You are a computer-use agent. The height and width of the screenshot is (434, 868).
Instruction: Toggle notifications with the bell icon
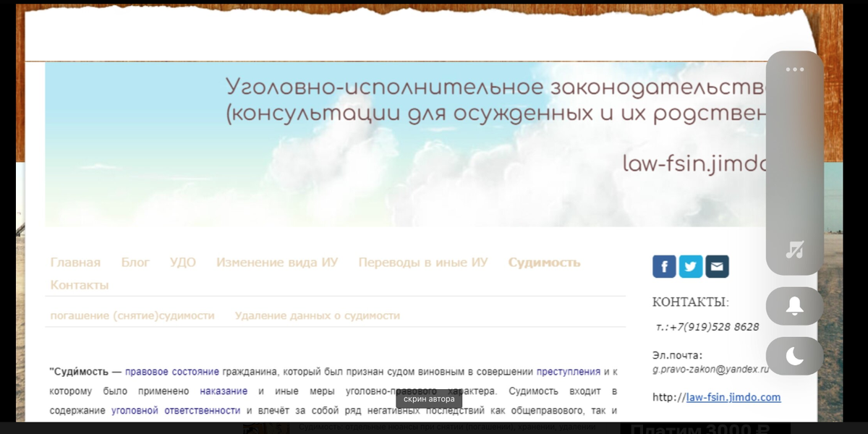[793, 306]
